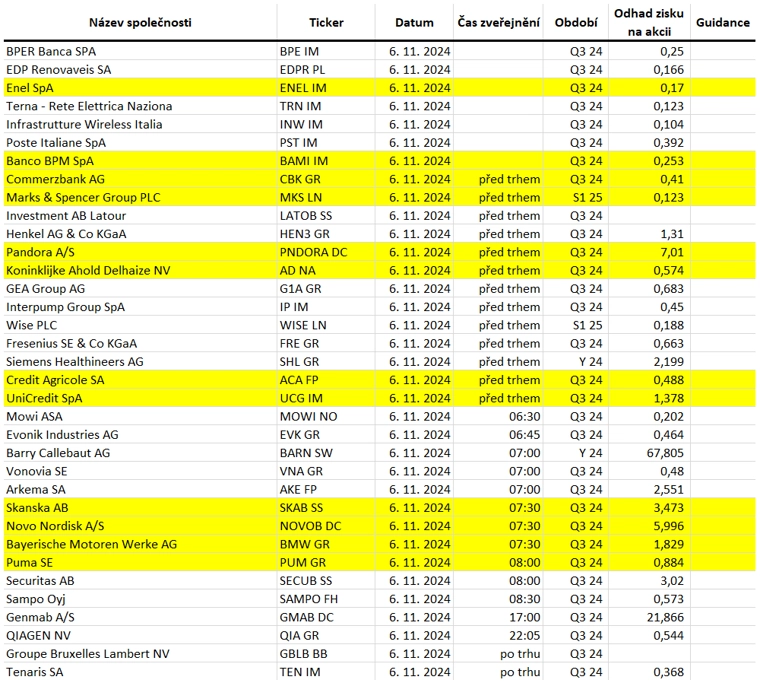This screenshot has width=760, height=683.
Task: Click 'Groupe Bruxelles Lambert NV'
Action: (88, 654)
